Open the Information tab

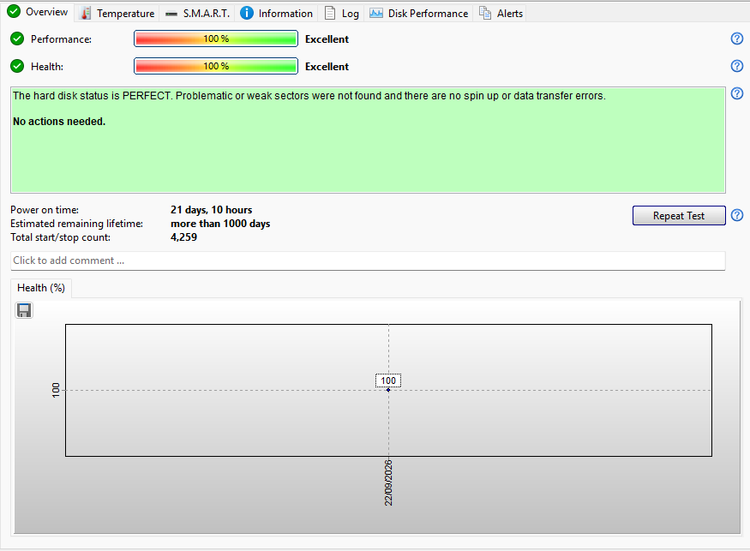[x=276, y=13]
